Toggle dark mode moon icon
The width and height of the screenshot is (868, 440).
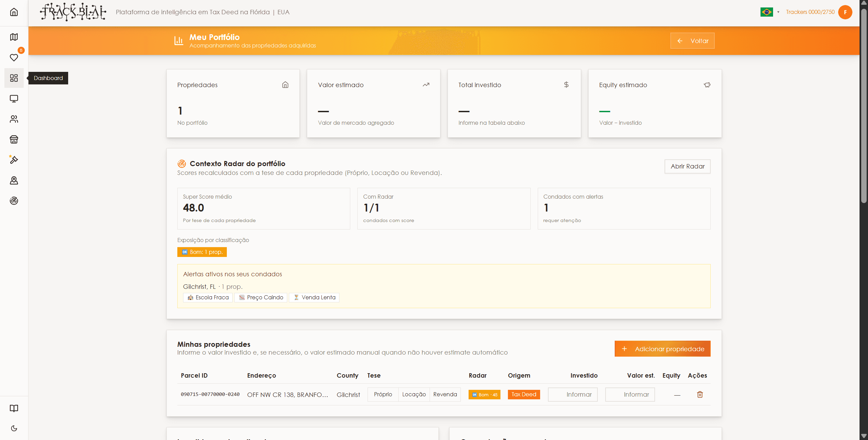[14, 428]
